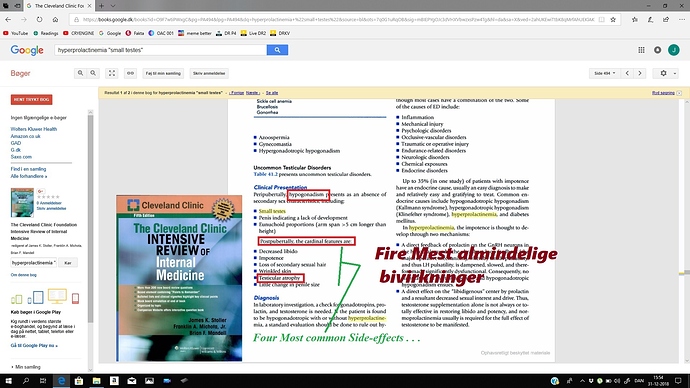Open Google notifications bell icon
The height and width of the screenshot is (388, 690).
[x=657, y=50]
